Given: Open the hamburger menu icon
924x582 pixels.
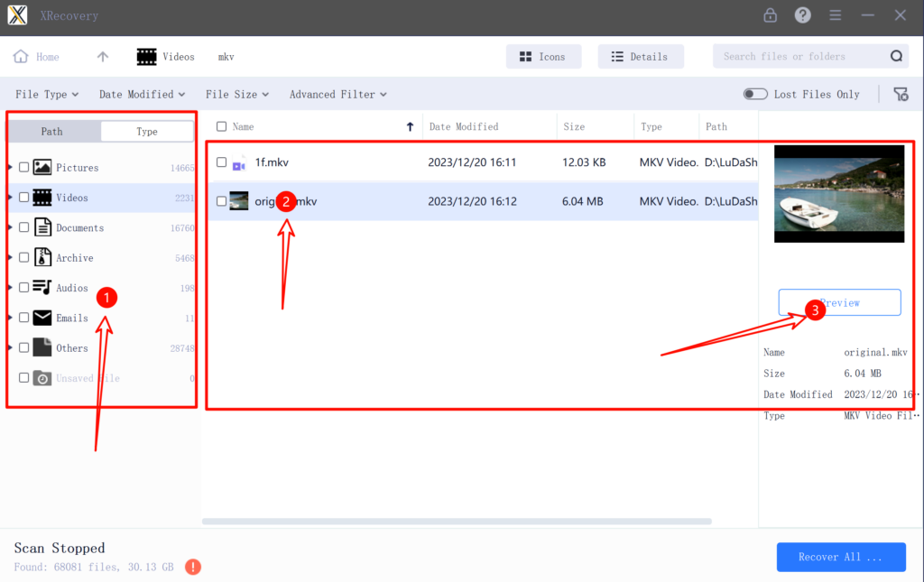Looking at the screenshot, I should point(835,15).
